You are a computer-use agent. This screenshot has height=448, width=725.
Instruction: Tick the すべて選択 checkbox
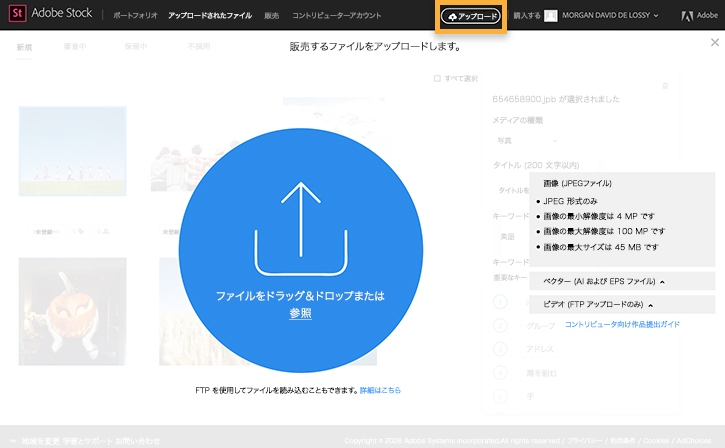click(437, 78)
